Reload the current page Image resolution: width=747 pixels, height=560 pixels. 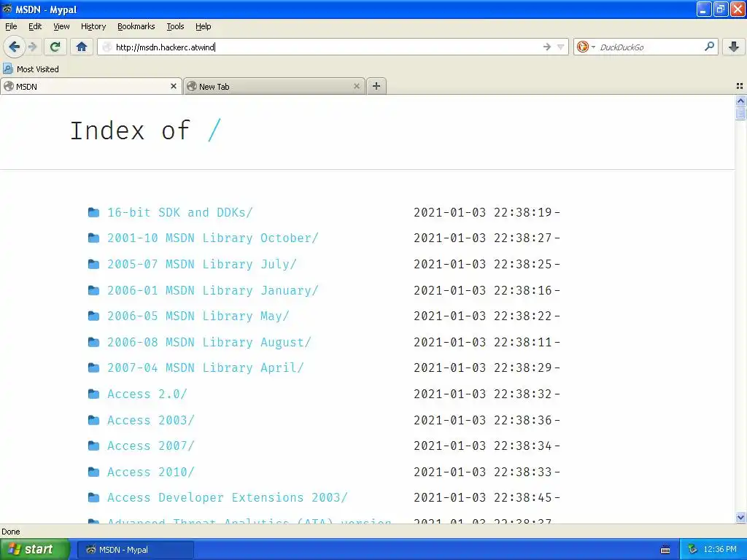click(55, 47)
